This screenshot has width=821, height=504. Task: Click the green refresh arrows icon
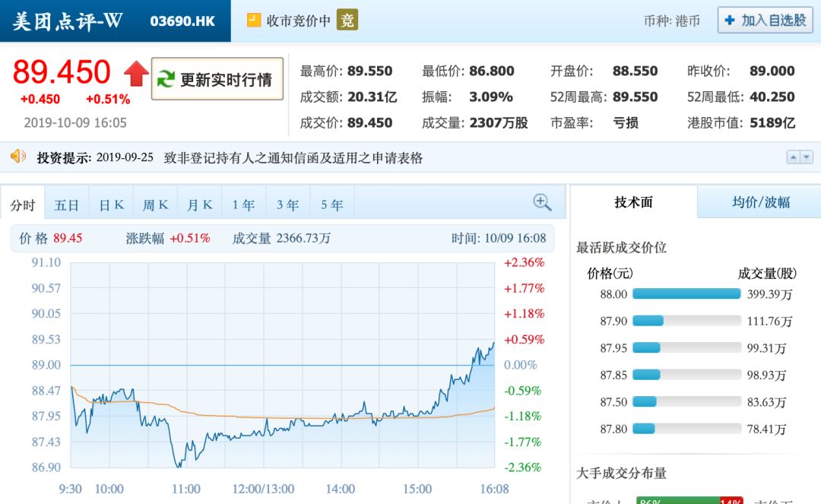point(165,79)
